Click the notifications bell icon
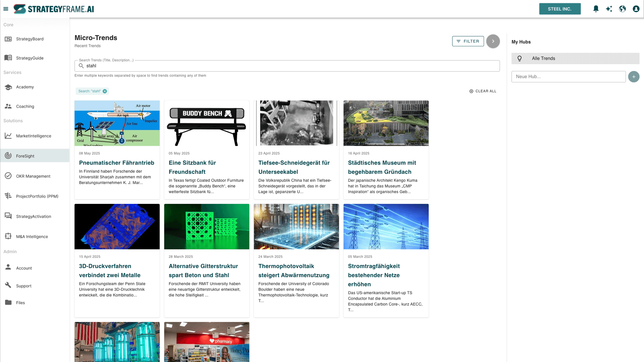Viewport: 644px width, 362px height. (x=596, y=9)
